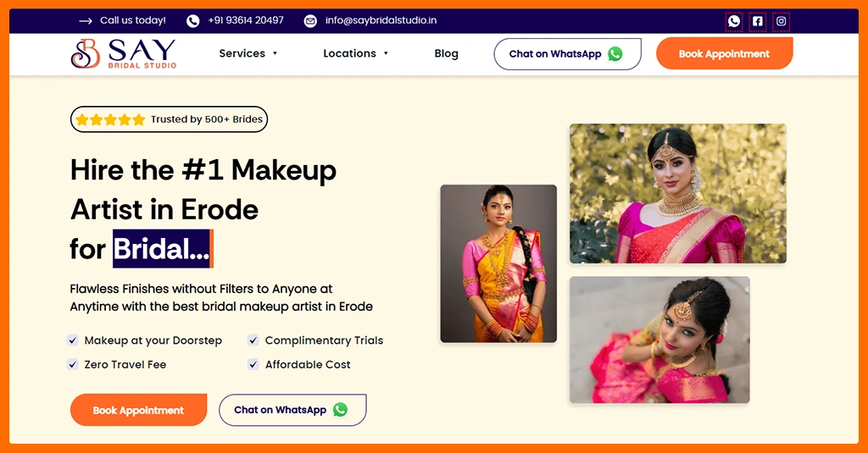This screenshot has height=453, width=868.
Task: Click the five-star rating icons
Action: click(x=110, y=119)
